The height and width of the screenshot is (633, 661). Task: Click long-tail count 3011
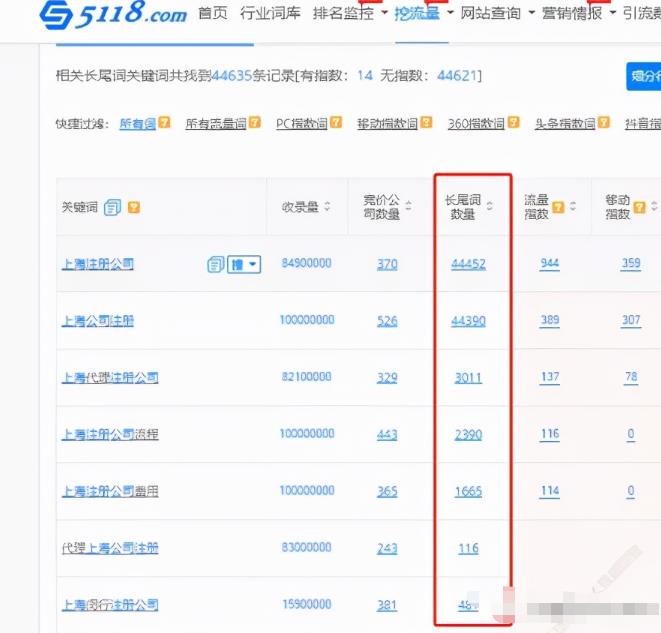click(x=468, y=378)
